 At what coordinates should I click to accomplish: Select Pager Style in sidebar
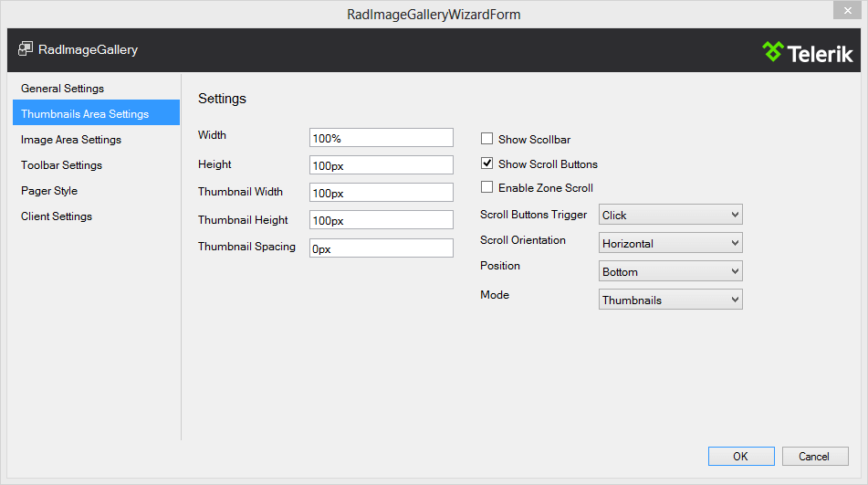tap(49, 191)
